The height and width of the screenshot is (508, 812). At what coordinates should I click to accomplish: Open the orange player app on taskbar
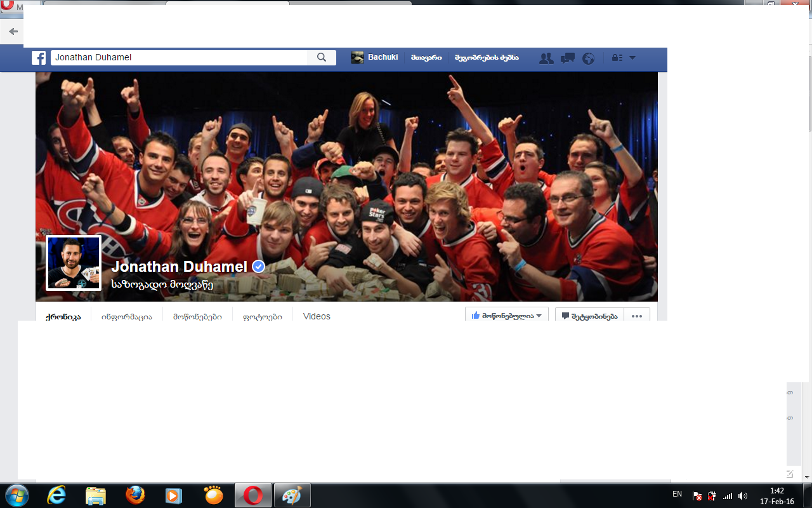214,495
